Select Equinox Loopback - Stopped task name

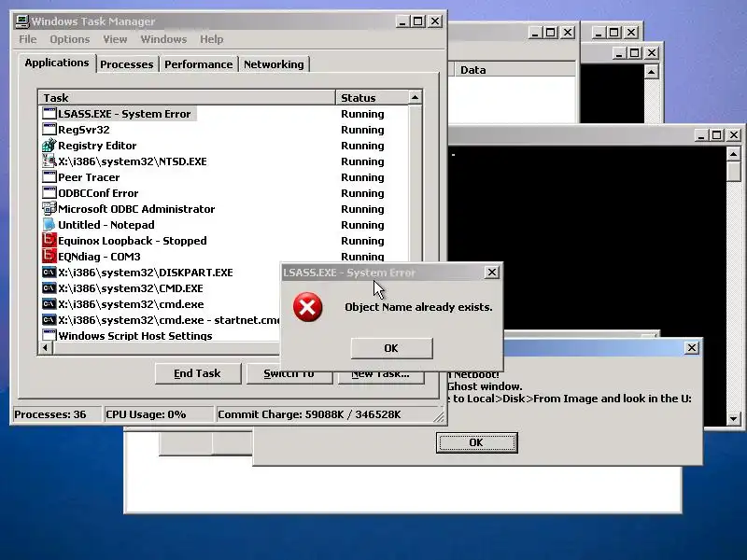133,241
